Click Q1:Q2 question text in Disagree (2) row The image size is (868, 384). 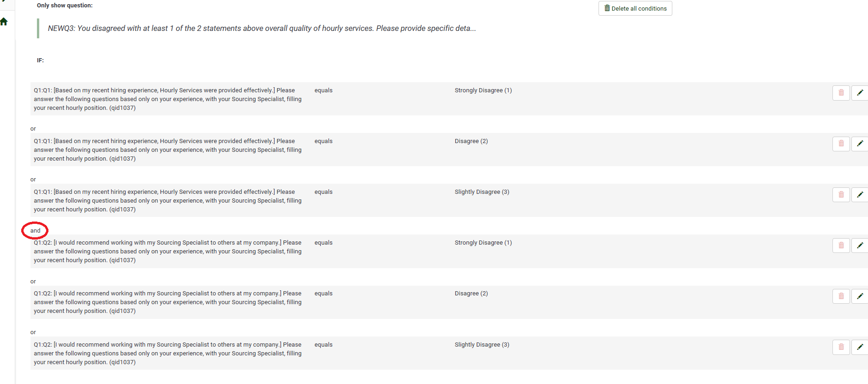[x=168, y=302]
